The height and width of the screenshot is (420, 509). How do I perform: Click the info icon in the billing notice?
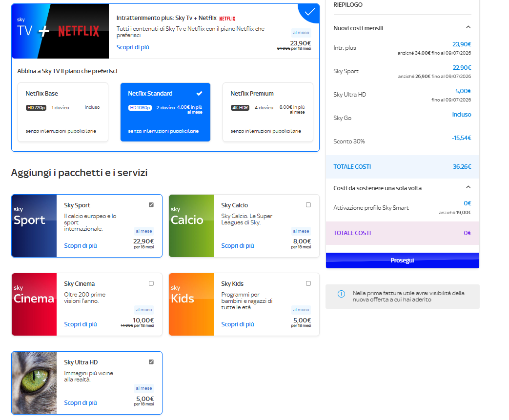(x=341, y=294)
